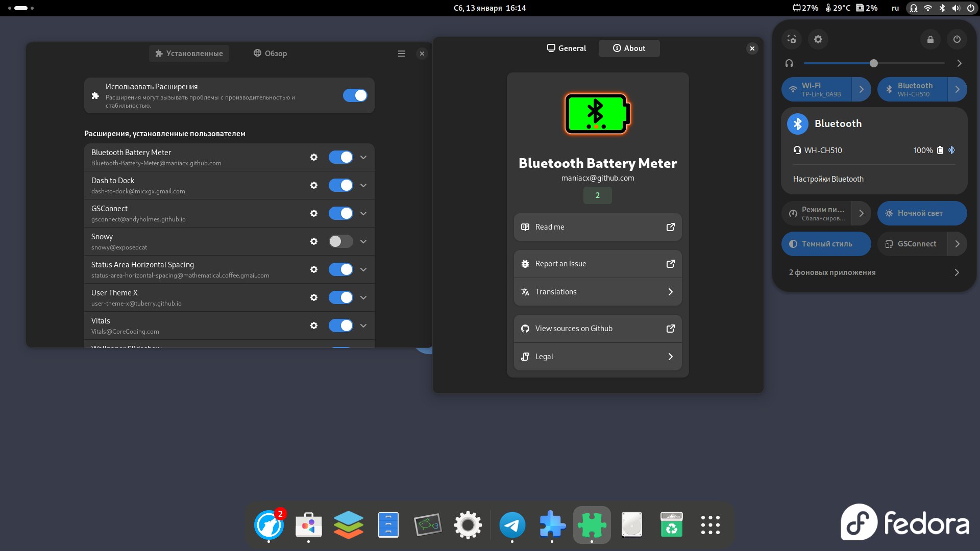
Task: Switch to the Обзор tab
Action: pos(271,54)
